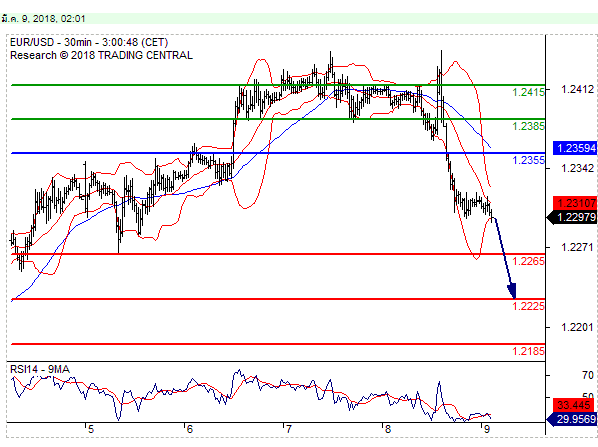Select day 7 on the time axis
The height and width of the screenshot is (447, 598).
point(289,429)
